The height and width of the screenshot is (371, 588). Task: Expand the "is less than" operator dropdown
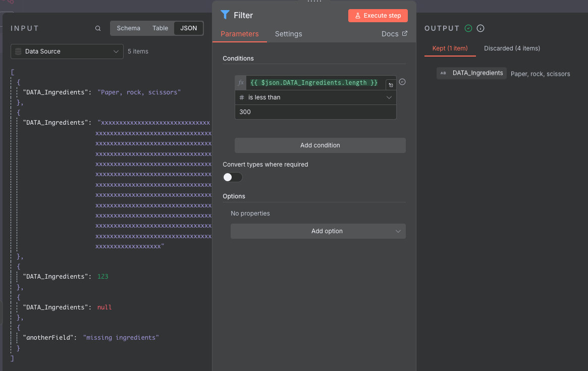pos(315,97)
